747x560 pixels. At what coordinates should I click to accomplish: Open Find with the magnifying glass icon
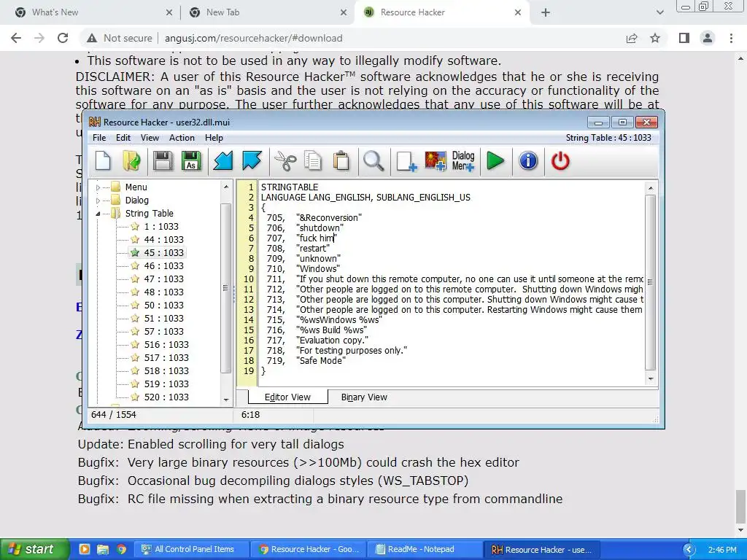click(x=373, y=160)
